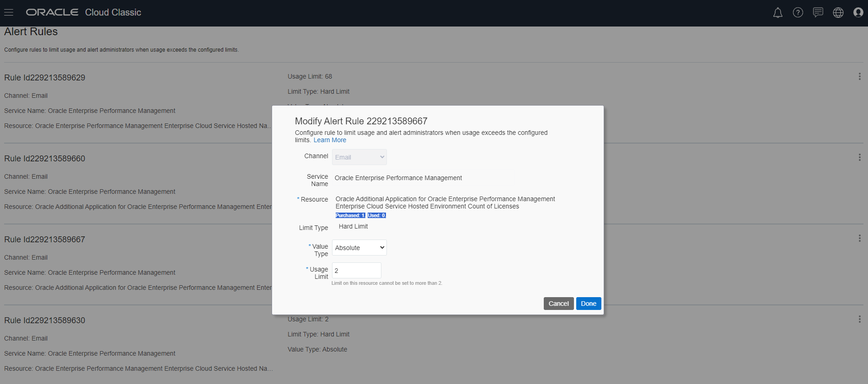Click 'Limit Type: Hard Limit' under first rule

click(319, 91)
